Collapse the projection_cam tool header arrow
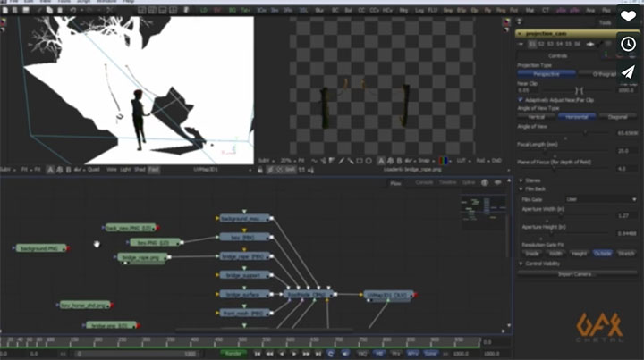The height and width of the screenshot is (360, 644). click(x=520, y=33)
